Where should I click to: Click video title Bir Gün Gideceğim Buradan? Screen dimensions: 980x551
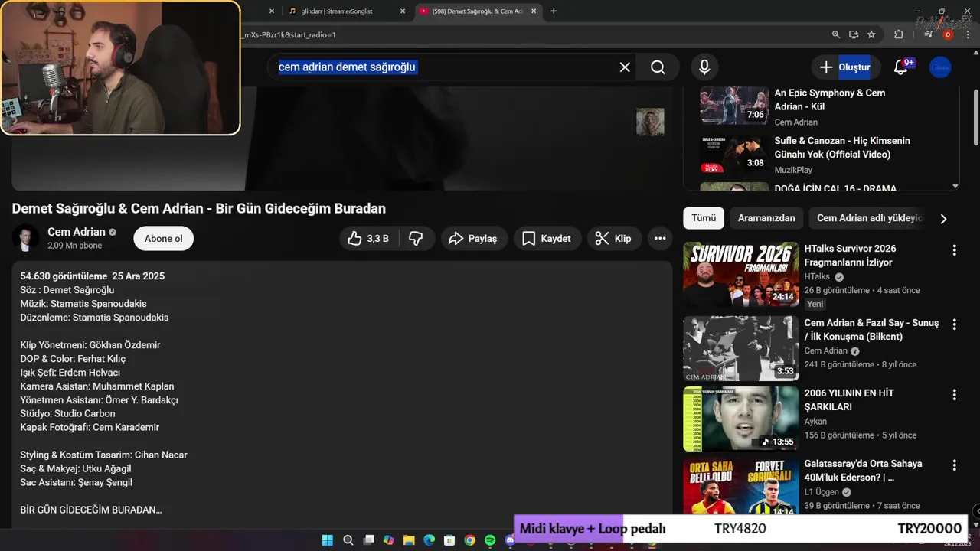click(x=198, y=208)
